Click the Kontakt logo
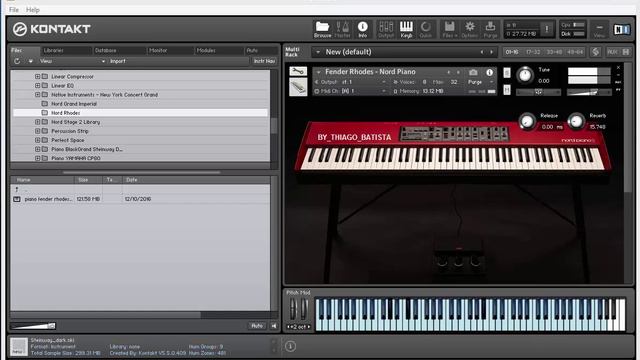Viewport: 640px width, 360px height. (x=51, y=29)
